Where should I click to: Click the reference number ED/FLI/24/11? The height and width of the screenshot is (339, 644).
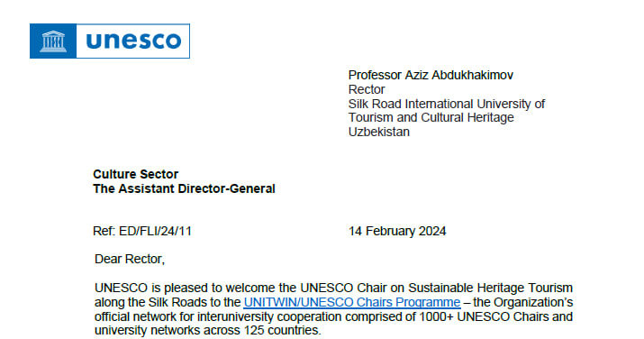[155, 231]
